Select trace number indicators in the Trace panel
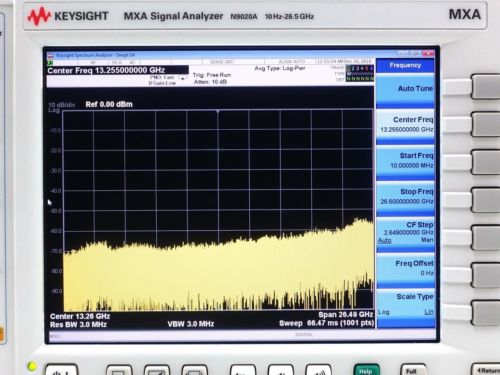Viewport: 500px width, 375px height. click(360, 68)
